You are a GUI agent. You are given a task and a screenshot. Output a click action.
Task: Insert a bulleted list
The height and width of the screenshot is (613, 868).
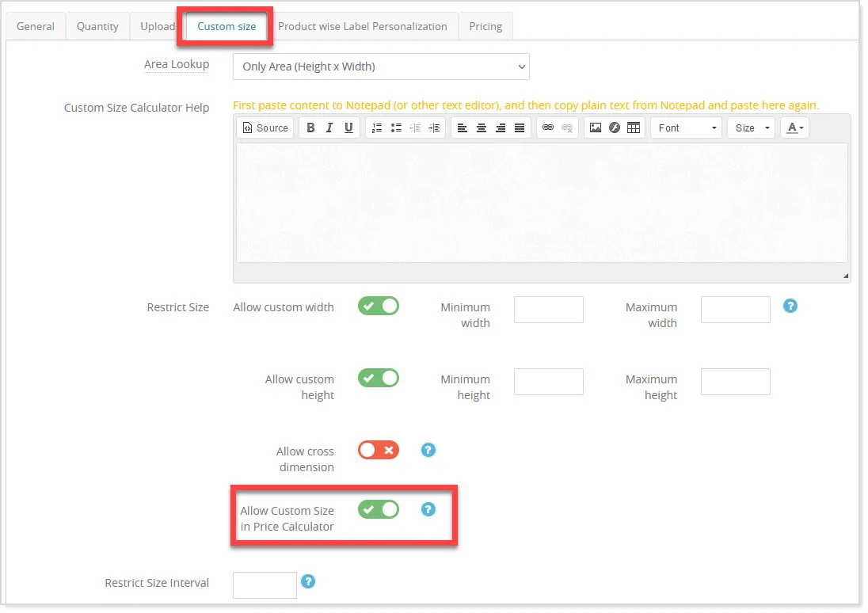click(x=396, y=128)
